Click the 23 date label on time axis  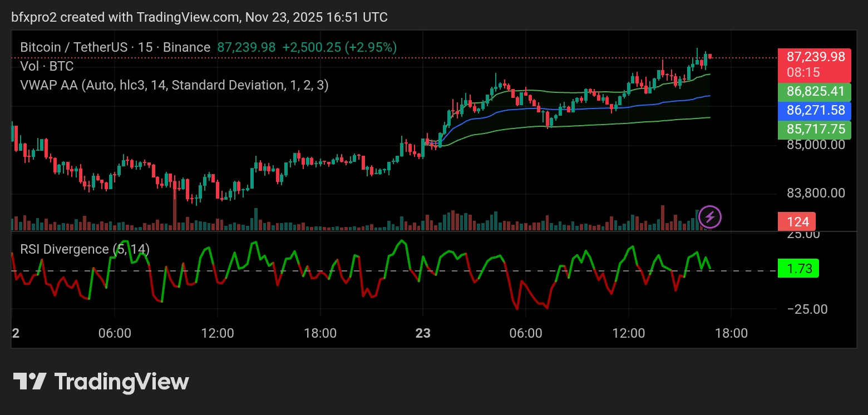pyautogui.click(x=423, y=333)
